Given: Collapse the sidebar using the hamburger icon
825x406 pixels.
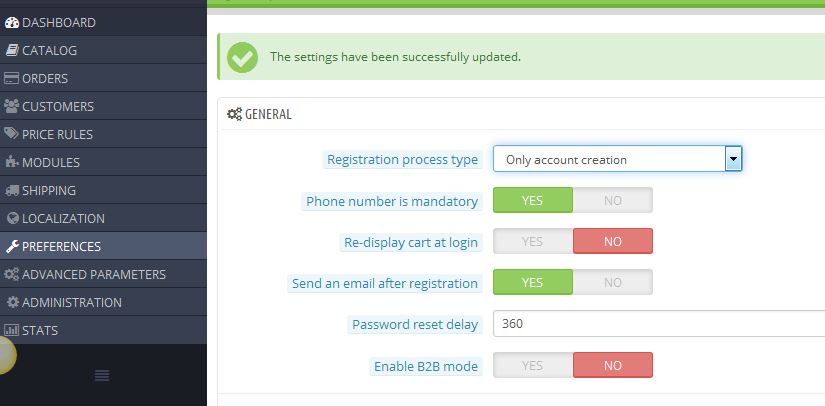Looking at the screenshot, I should point(102,375).
